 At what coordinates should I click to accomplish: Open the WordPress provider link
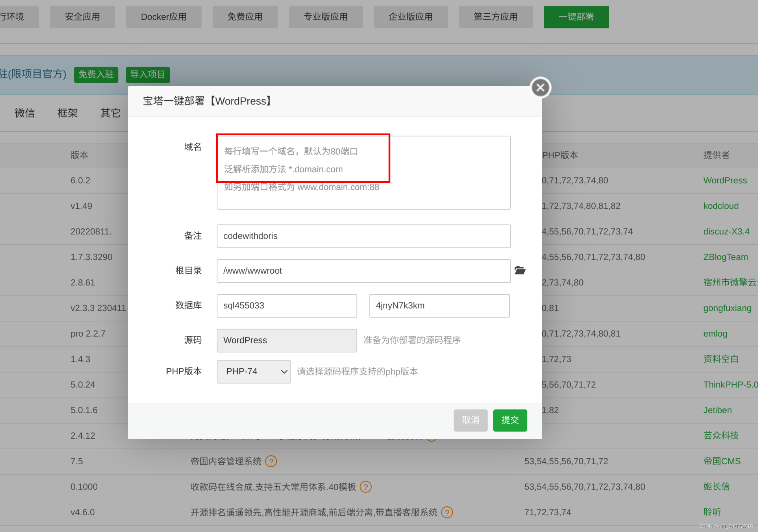pos(725,180)
